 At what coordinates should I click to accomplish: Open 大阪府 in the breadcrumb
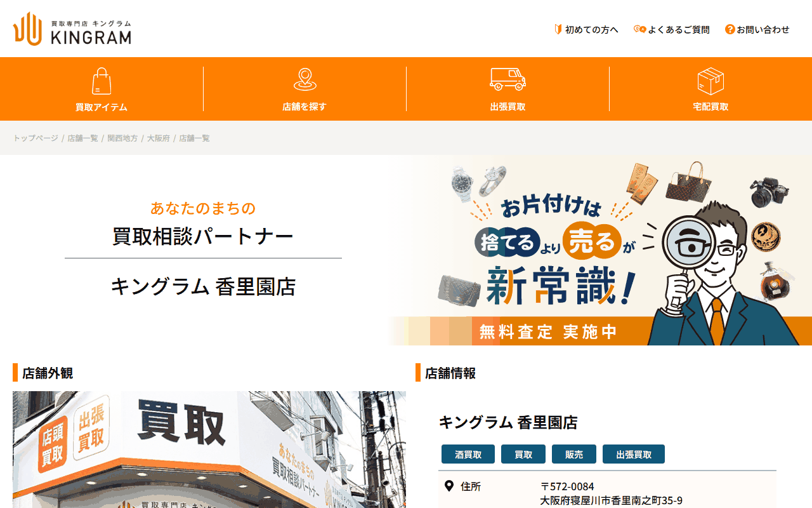159,138
